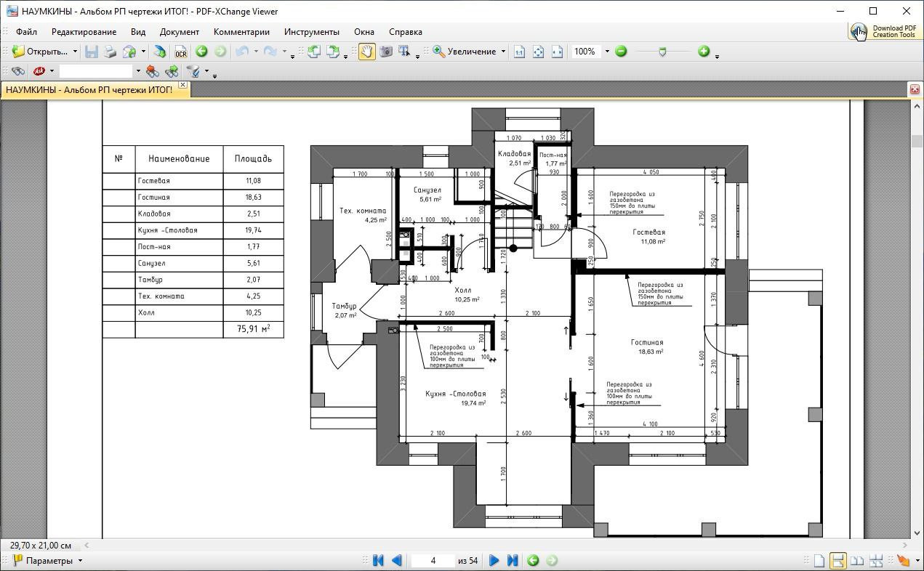924x571 pixels.
Task: Select the Hand pan tool
Action: pyautogui.click(x=366, y=52)
